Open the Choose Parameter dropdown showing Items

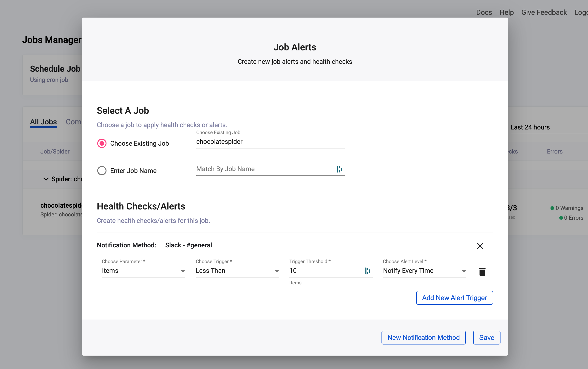pyautogui.click(x=143, y=271)
